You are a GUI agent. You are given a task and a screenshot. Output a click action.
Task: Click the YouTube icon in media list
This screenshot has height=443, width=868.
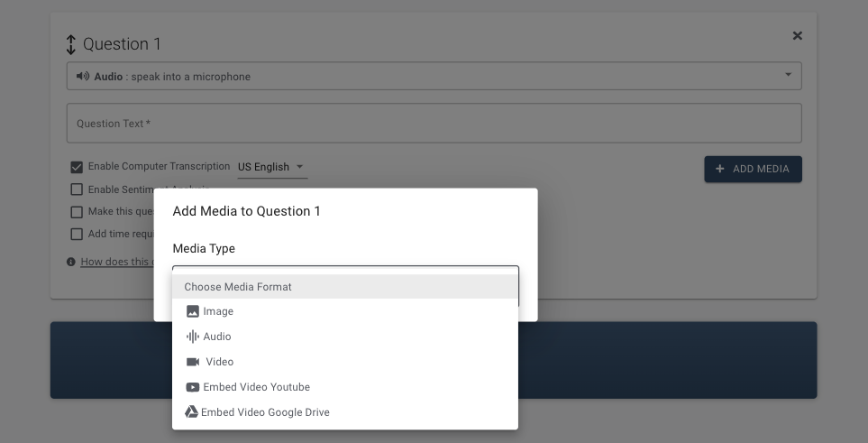pos(192,387)
